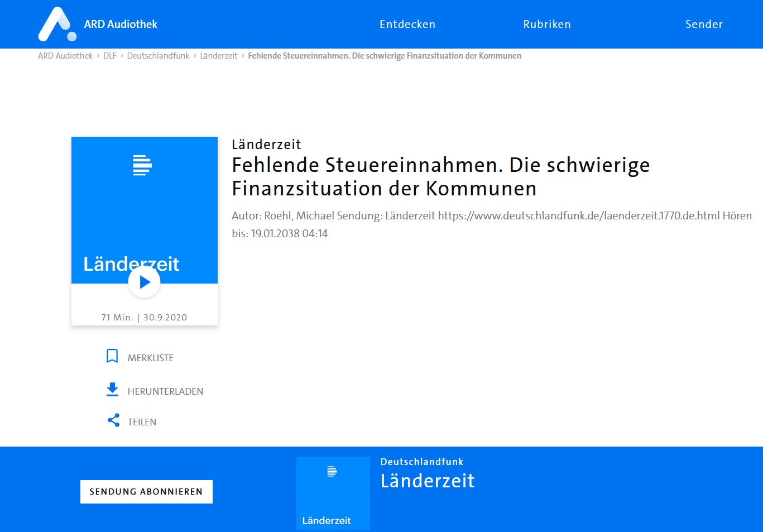Click the large Länderzeit episode cover
Screen dimensions: 763x532
tap(145, 210)
